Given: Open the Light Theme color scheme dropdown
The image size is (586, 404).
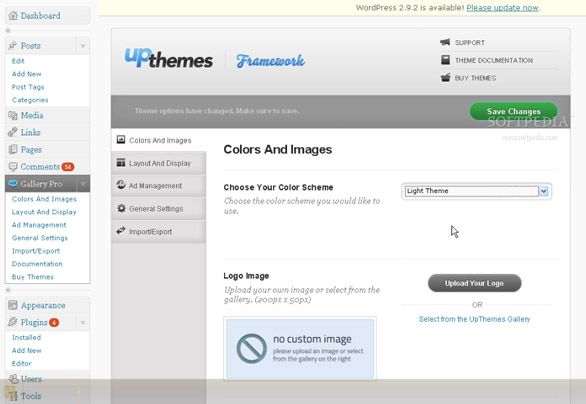Looking at the screenshot, I should [x=476, y=191].
